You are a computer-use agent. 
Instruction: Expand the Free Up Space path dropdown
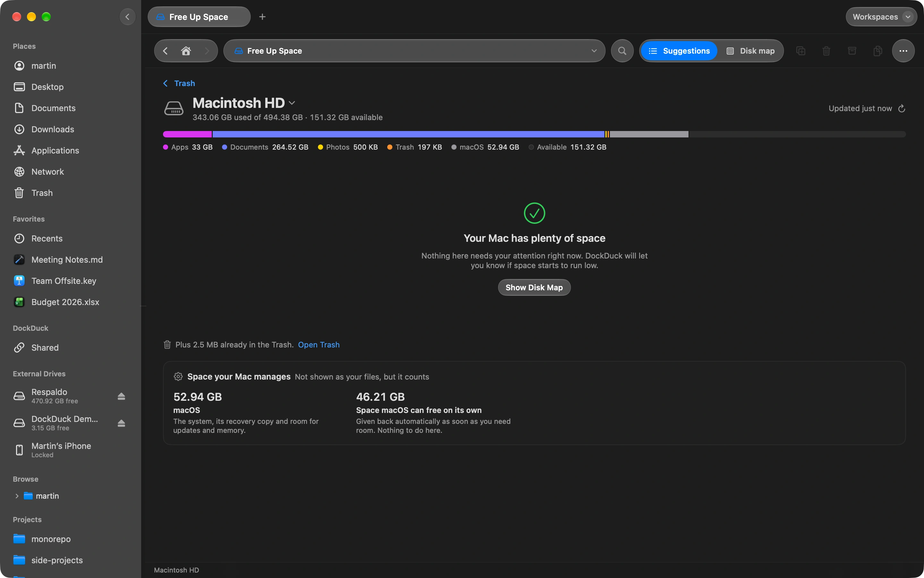click(x=594, y=51)
